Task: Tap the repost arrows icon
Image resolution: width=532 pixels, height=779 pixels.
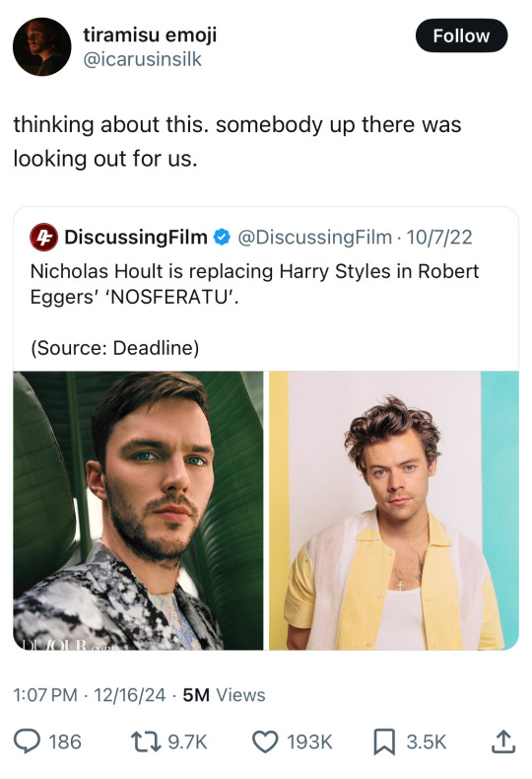Action: click(146, 742)
